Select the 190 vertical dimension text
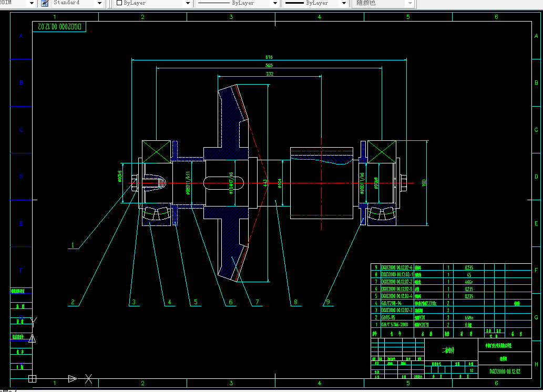 [424, 183]
